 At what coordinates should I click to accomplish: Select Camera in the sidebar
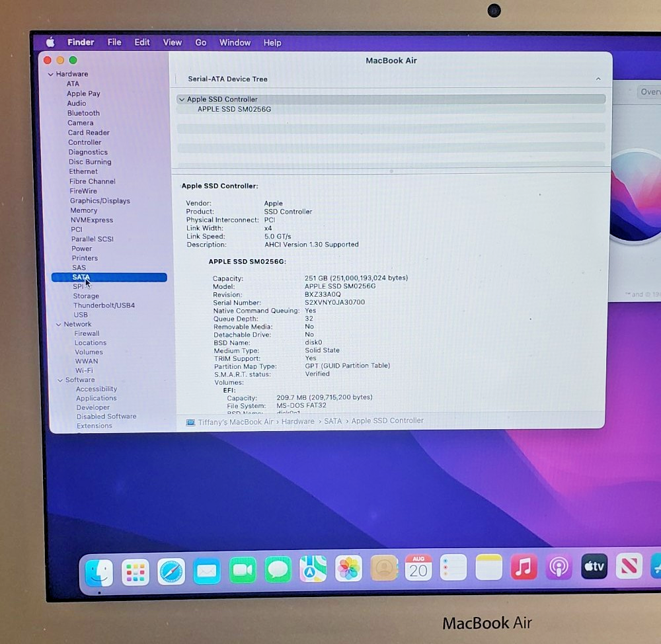click(x=81, y=123)
